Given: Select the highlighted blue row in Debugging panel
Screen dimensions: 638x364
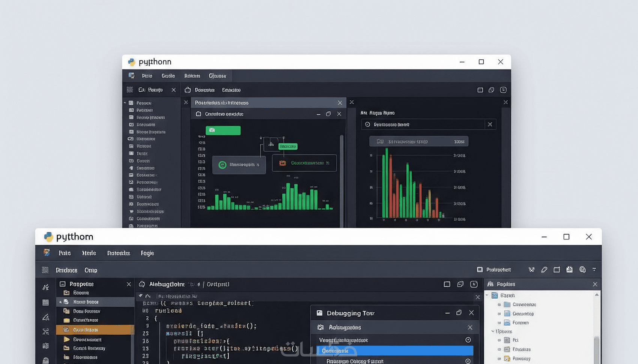Looking at the screenshot, I should (395, 350).
